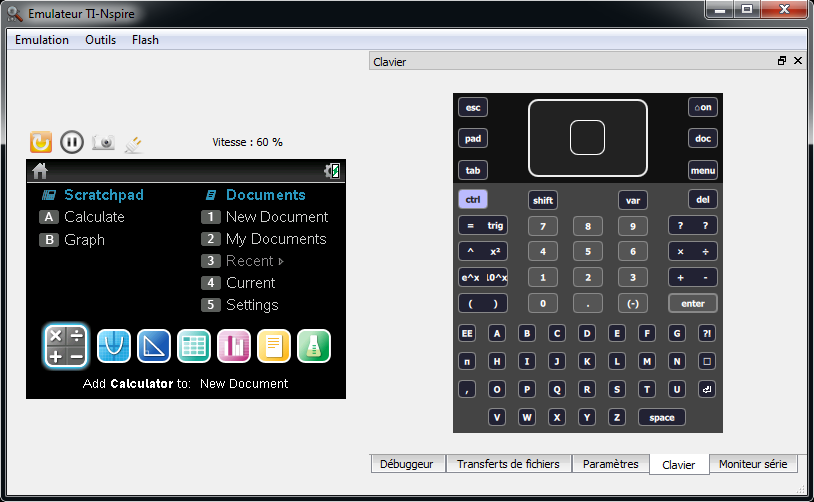
Task: Click the letter A key
Action: pos(497,333)
